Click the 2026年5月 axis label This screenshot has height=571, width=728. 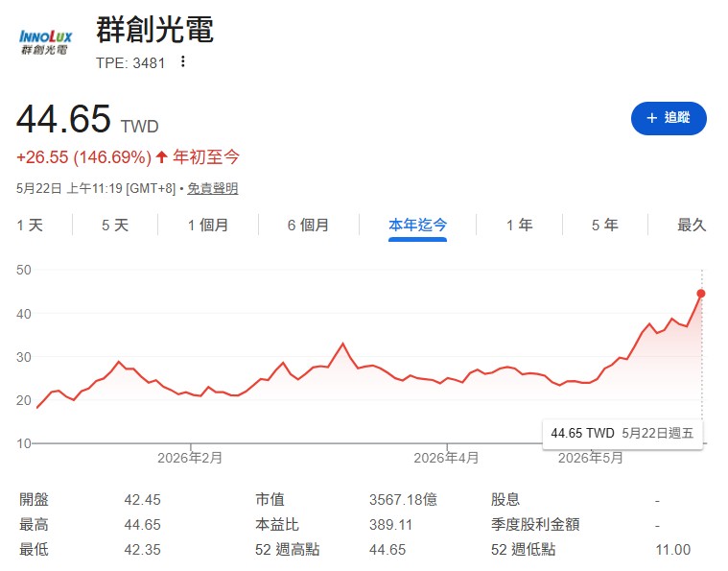click(590, 458)
